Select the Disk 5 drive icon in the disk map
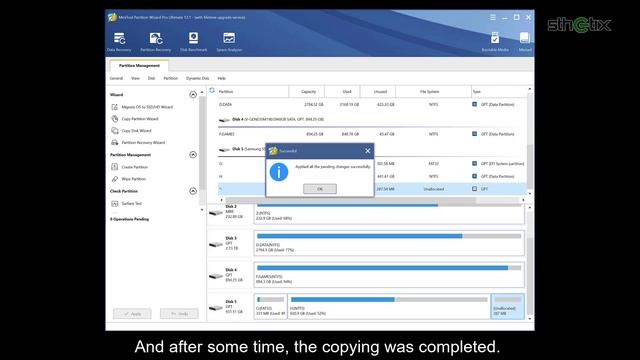 pos(216,307)
